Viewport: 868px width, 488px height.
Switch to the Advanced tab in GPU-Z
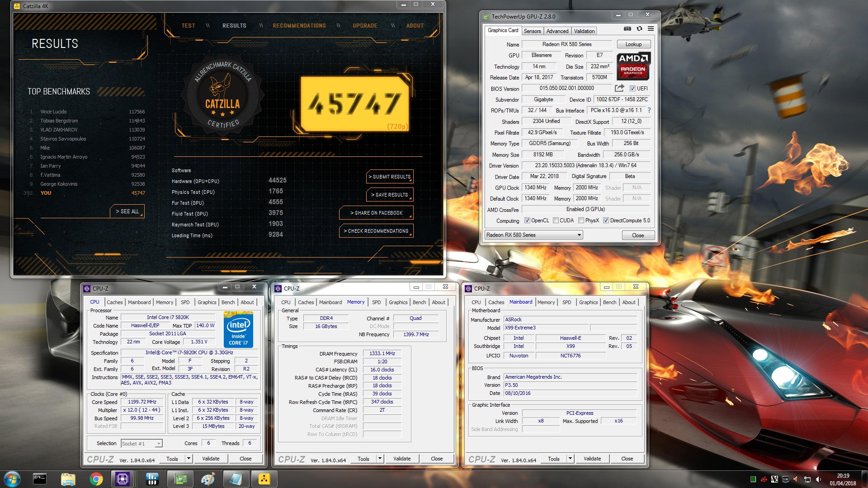click(557, 31)
